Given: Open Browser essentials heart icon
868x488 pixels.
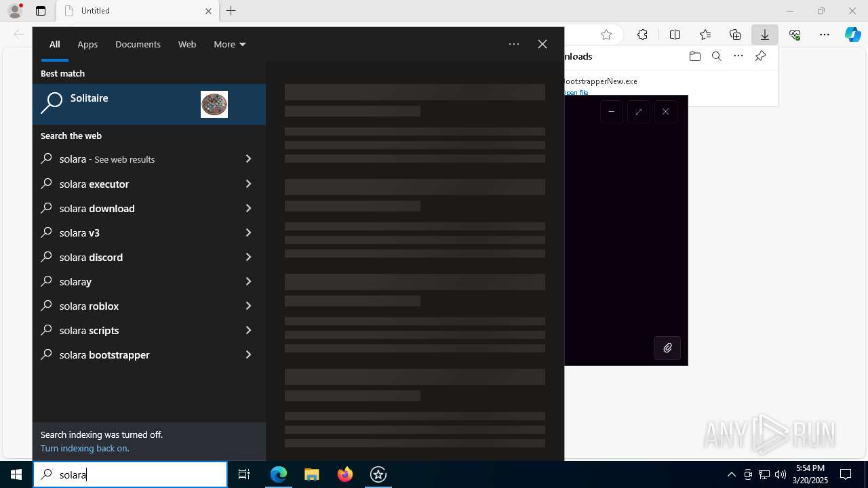Looking at the screenshot, I should 795,35.
